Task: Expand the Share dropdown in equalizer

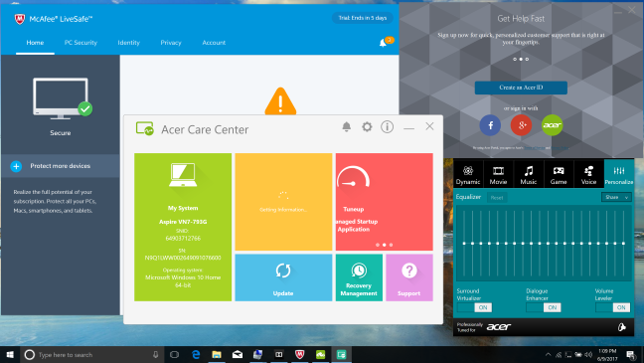Action: tap(616, 197)
